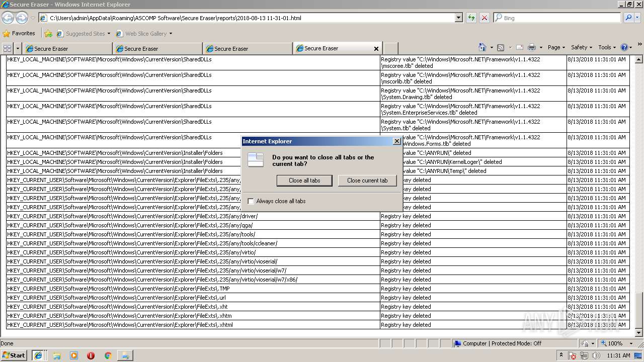Show hidden tray icons arrow

coord(561,355)
